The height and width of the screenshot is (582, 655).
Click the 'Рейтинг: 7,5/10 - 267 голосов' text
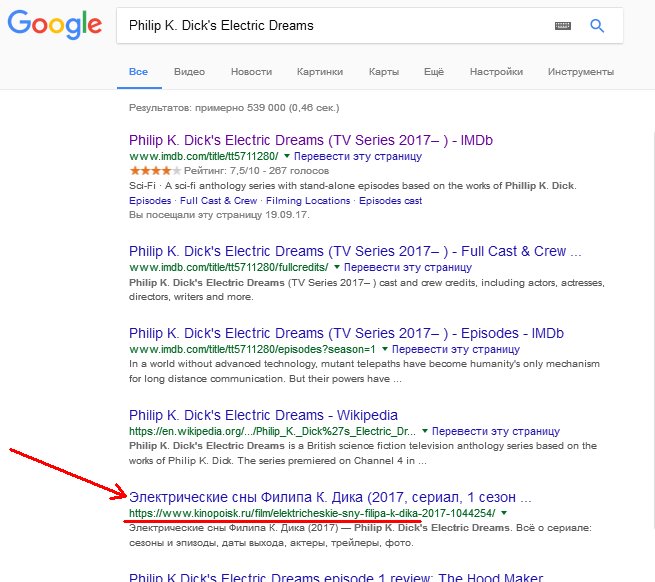click(x=256, y=171)
